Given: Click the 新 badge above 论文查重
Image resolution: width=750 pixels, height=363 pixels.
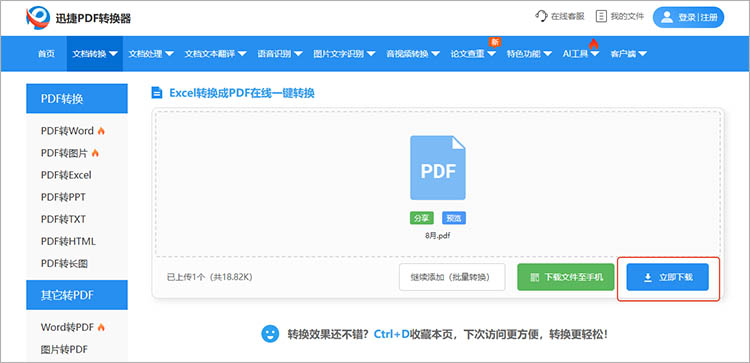Looking at the screenshot, I should (494, 42).
